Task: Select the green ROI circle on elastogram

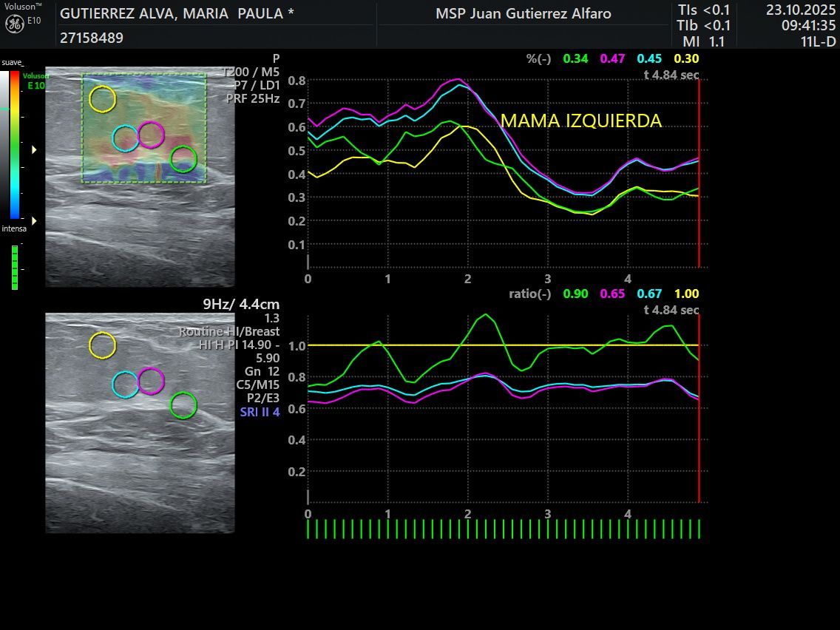Action: coord(183,159)
